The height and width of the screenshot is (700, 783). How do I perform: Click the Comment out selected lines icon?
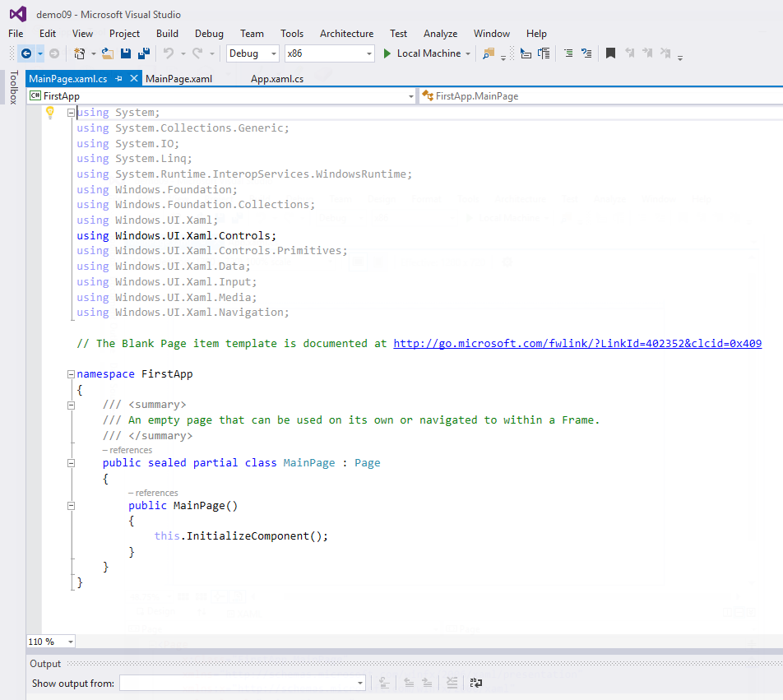tap(569, 53)
